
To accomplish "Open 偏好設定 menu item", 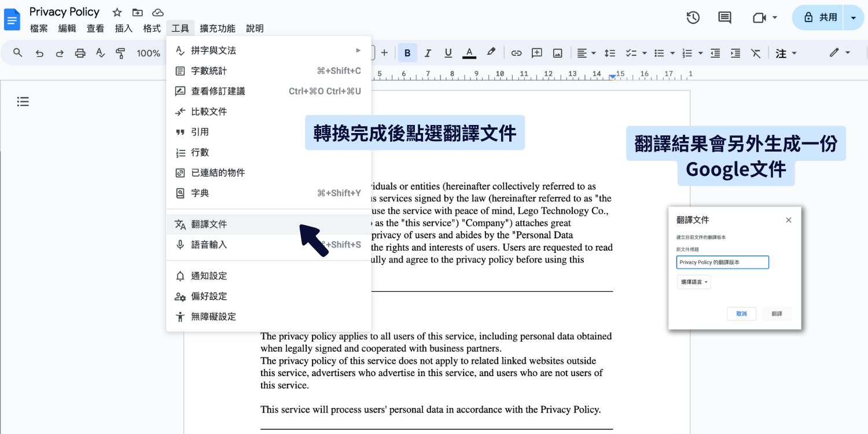I will pos(269,296).
